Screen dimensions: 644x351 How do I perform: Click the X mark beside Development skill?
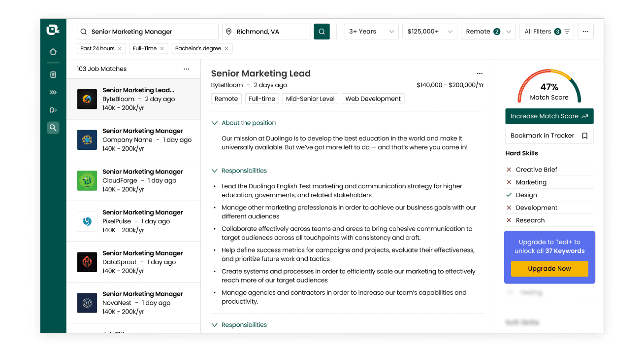pos(509,208)
